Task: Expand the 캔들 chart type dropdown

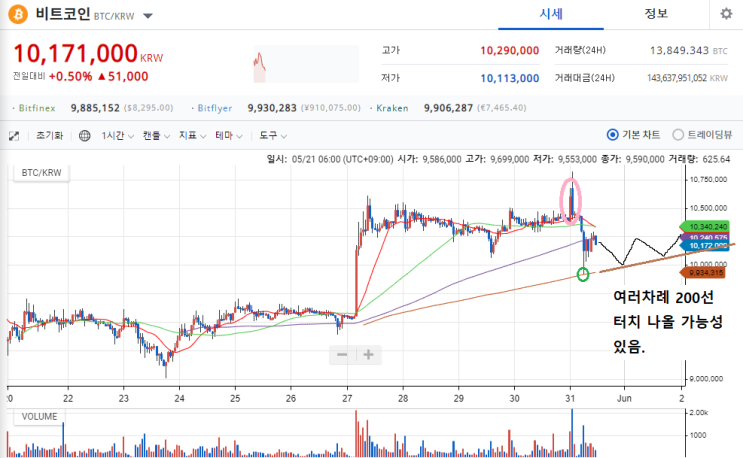Action: click(156, 136)
